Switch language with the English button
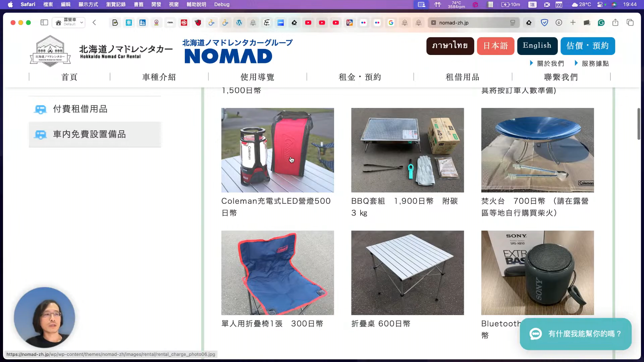 point(537,46)
